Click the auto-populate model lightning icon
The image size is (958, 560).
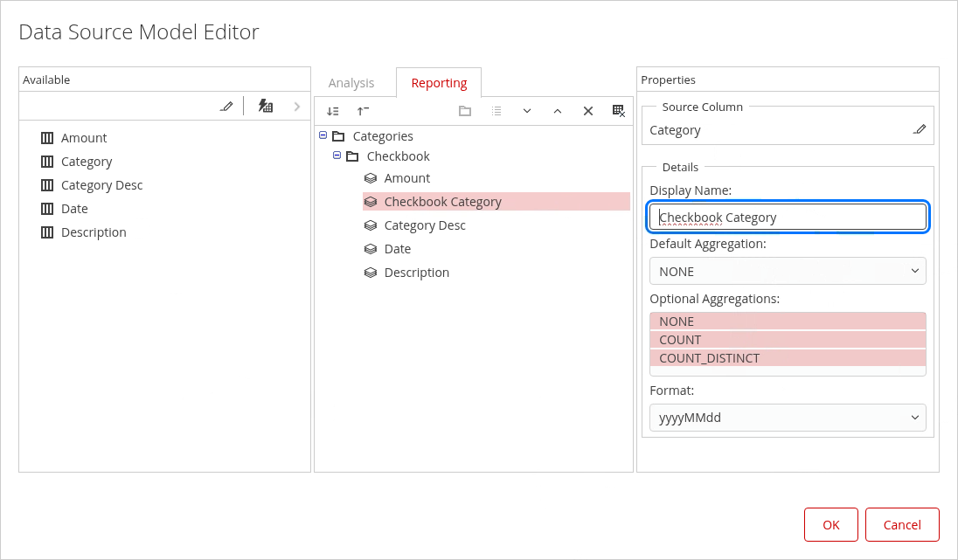point(266,107)
